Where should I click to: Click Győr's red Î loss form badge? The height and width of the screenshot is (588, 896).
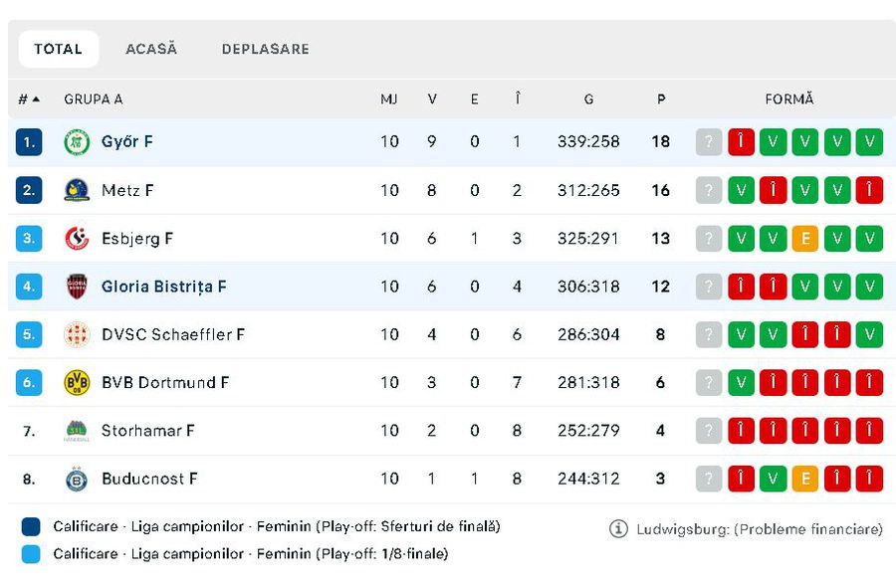pos(741,142)
